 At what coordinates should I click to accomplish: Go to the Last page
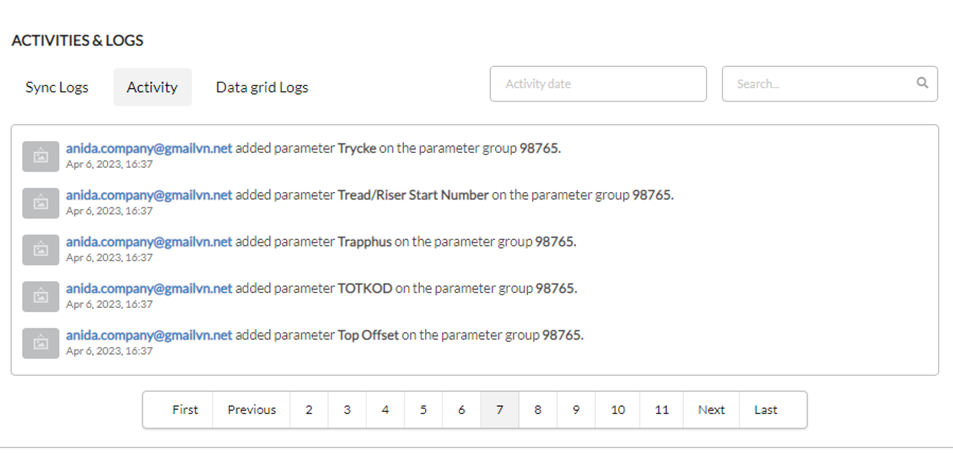(x=766, y=409)
